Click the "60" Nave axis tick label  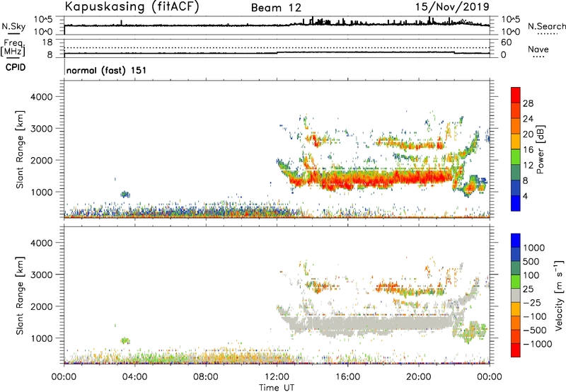[506, 42]
